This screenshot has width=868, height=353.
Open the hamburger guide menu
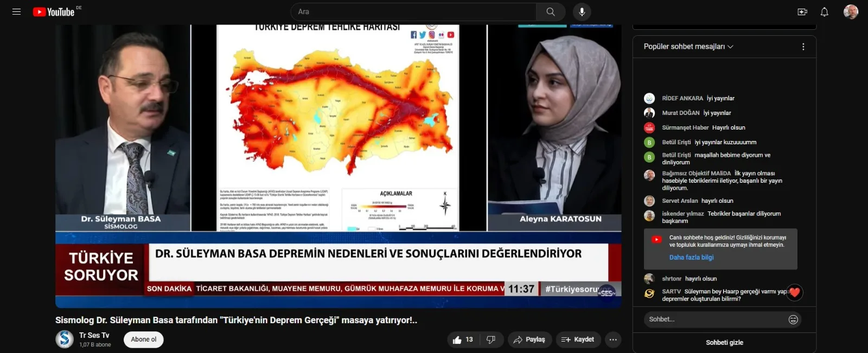(x=16, y=11)
